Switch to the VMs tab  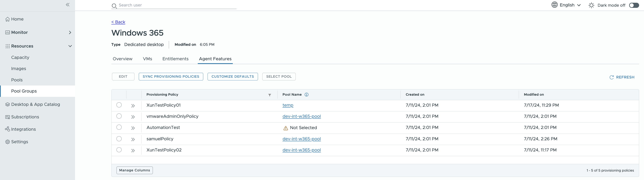pos(148,59)
